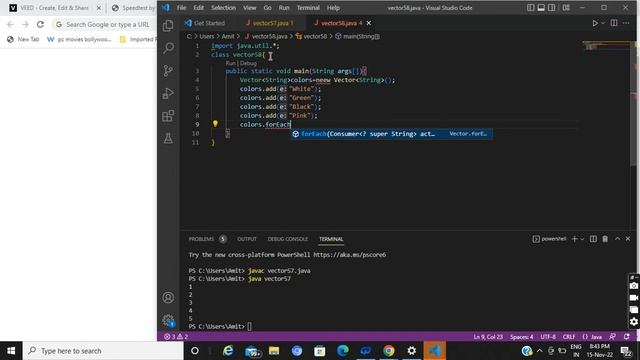
Task: Close the vector58.java tab
Action: pyautogui.click(x=369, y=23)
